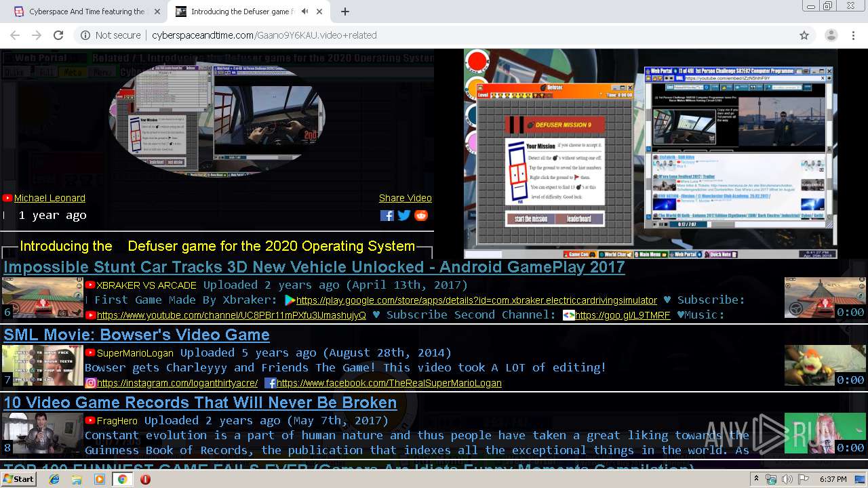This screenshot has height=488, width=868.
Task: Open the instagram.com/loganthirtyacre link
Action: [x=178, y=383]
